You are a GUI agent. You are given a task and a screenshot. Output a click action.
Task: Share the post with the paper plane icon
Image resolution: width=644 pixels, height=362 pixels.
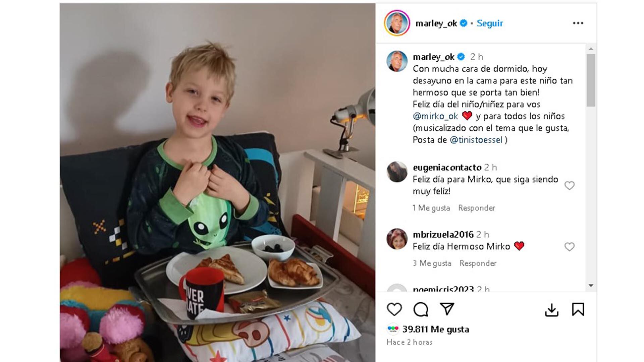tap(447, 309)
